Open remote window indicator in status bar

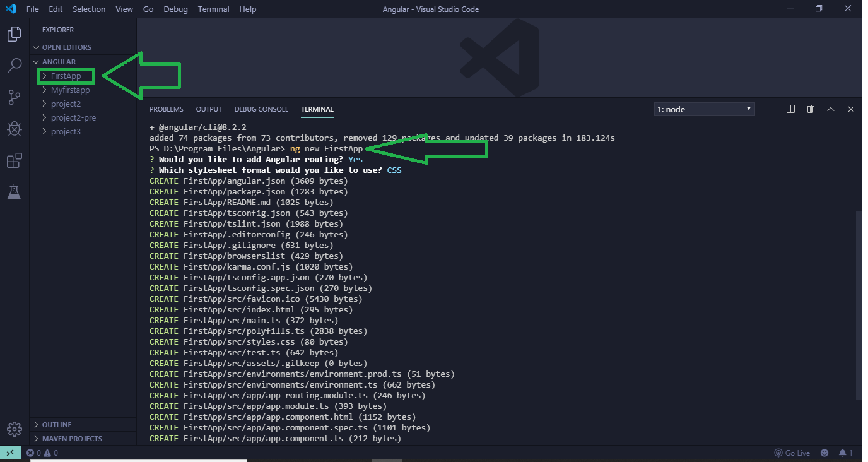coord(10,453)
